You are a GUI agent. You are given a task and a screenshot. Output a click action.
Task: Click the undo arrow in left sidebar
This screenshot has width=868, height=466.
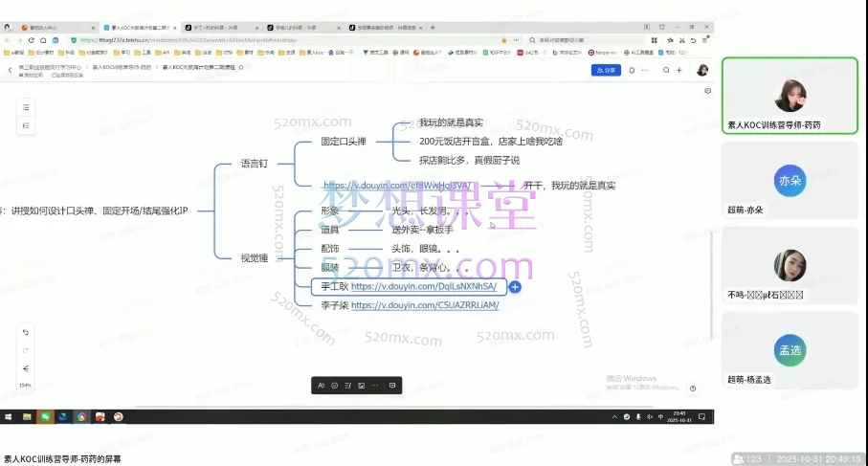pos(26,332)
